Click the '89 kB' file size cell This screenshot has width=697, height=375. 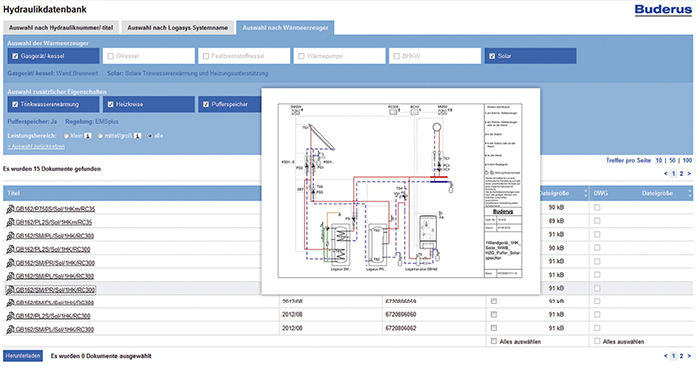click(x=557, y=221)
